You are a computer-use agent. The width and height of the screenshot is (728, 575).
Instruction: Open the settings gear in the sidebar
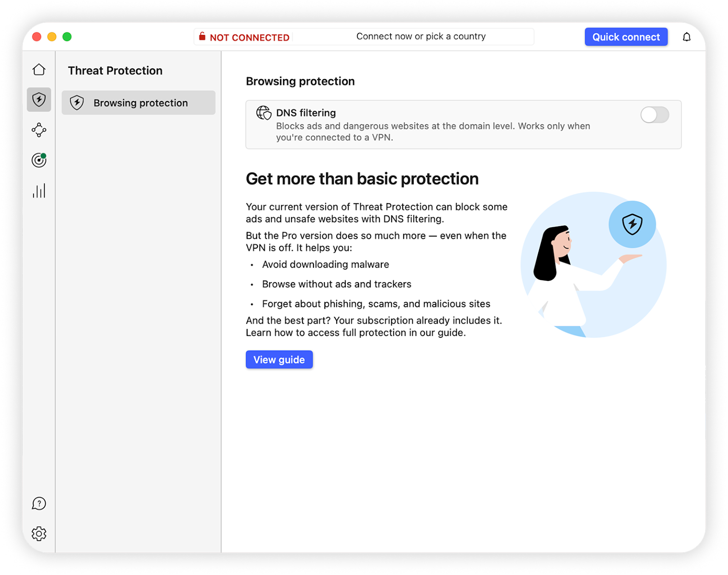[39, 534]
